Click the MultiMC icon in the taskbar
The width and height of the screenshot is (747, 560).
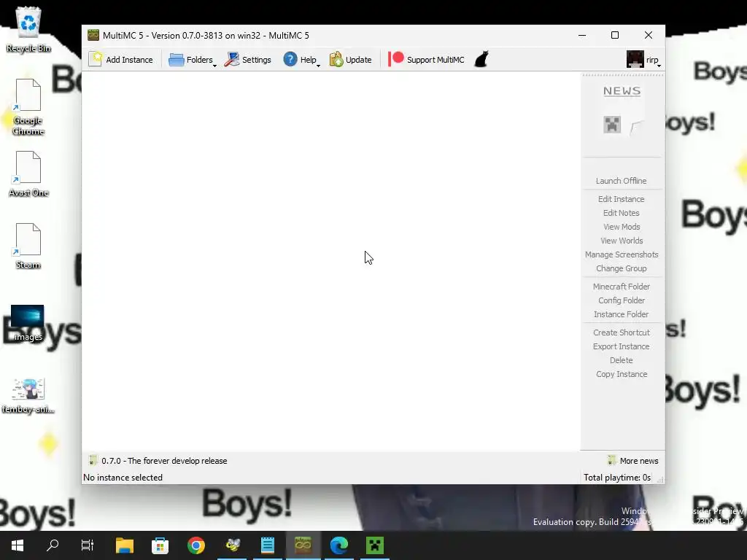click(x=303, y=545)
